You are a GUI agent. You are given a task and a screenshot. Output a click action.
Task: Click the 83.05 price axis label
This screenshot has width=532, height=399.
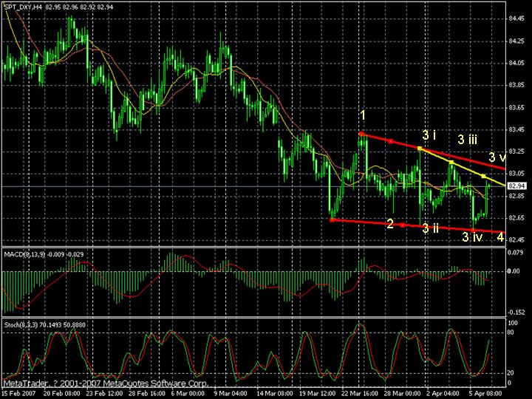pyautogui.click(x=516, y=174)
